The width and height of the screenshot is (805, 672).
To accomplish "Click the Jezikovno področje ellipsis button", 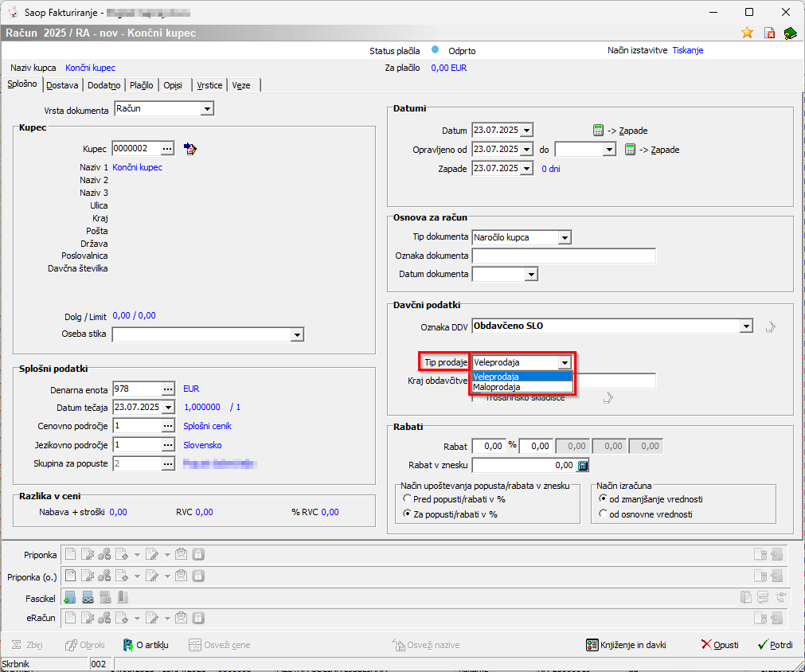I will click(168, 445).
